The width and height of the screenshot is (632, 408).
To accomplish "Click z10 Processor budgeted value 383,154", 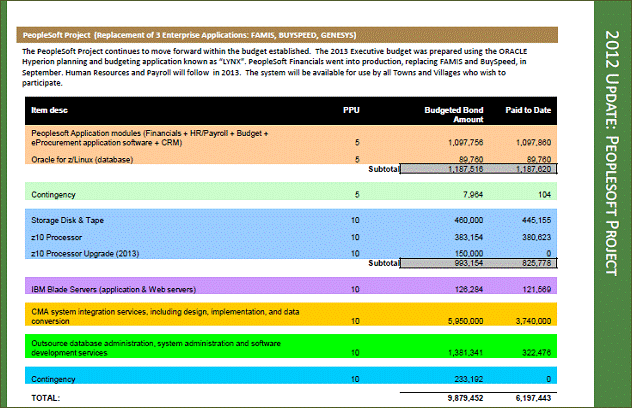I will [469, 237].
